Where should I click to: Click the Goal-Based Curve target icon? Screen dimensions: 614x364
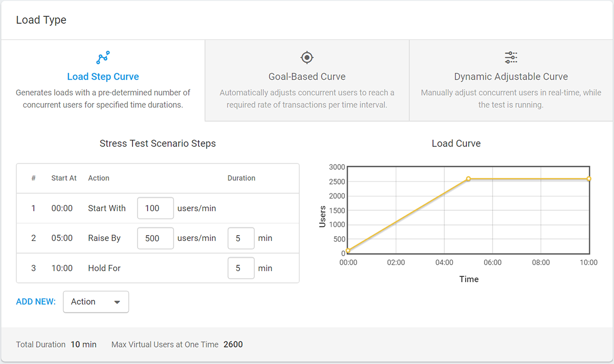pos(306,57)
